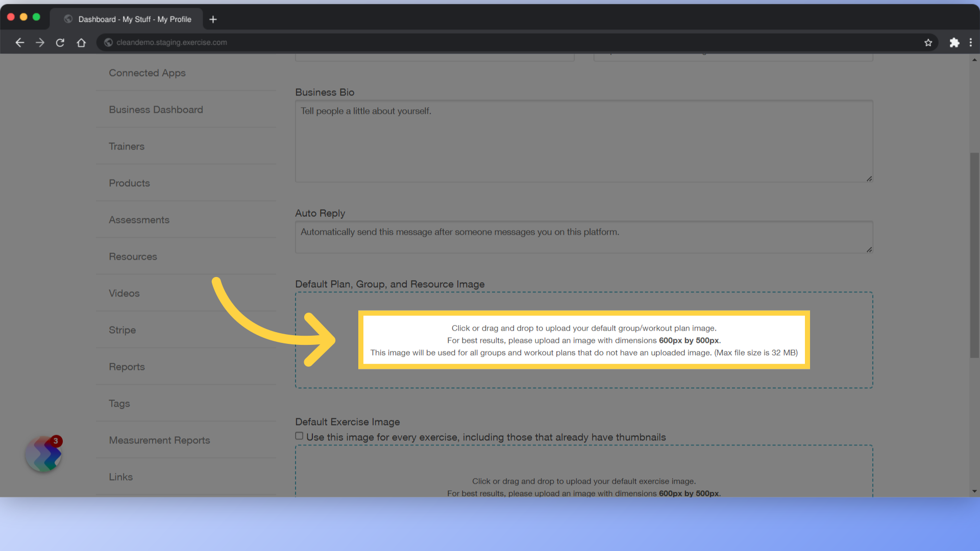The image size is (980, 551).
Task: Click the Measurement Reports sidebar link
Action: coord(160,440)
